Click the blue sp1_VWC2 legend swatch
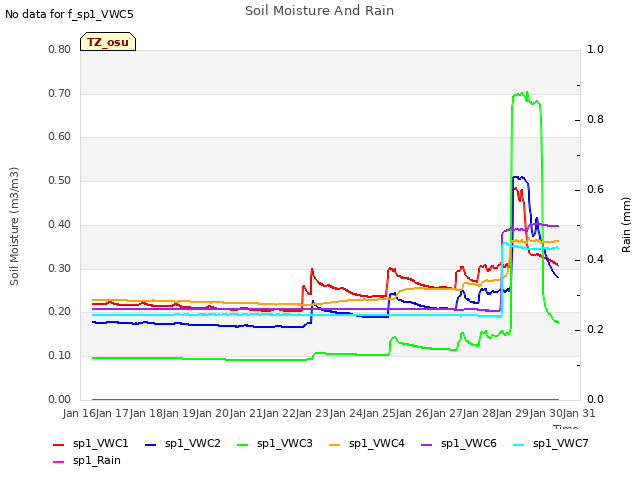This screenshot has width=640, height=480. (x=151, y=444)
